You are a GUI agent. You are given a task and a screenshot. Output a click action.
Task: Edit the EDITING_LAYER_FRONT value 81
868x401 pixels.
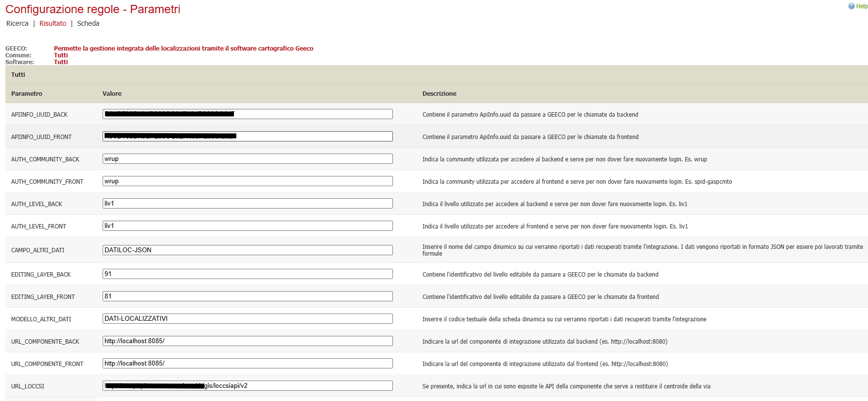tap(248, 296)
